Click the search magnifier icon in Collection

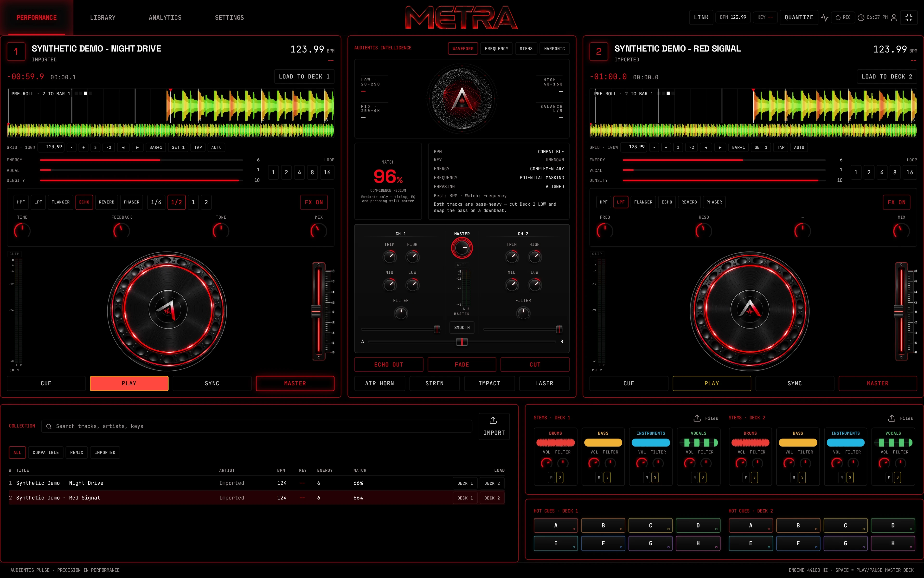49,426
